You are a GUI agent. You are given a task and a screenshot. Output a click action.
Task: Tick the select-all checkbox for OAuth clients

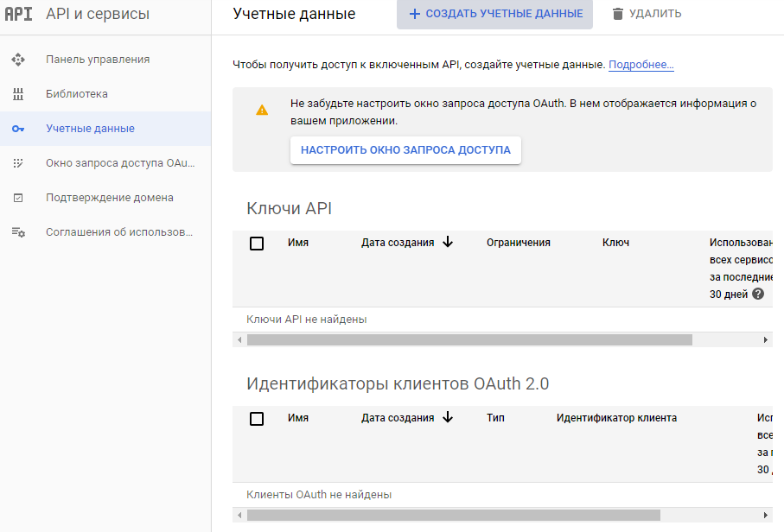point(257,419)
